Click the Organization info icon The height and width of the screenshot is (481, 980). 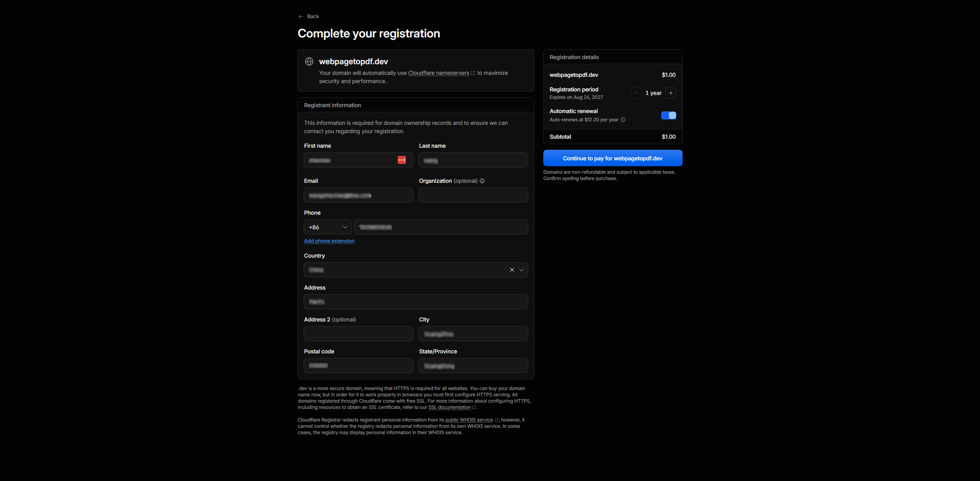pyautogui.click(x=482, y=181)
